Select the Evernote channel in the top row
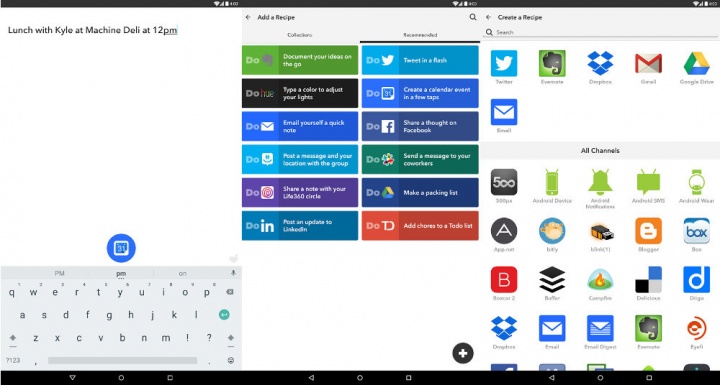The width and height of the screenshot is (720, 385). click(x=552, y=63)
